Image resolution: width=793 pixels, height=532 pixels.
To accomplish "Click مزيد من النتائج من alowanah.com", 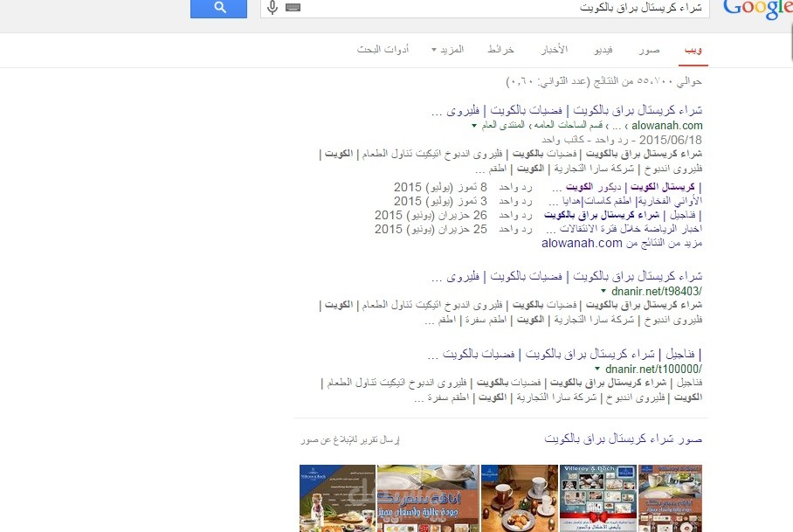I will click(x=622, y=243).
